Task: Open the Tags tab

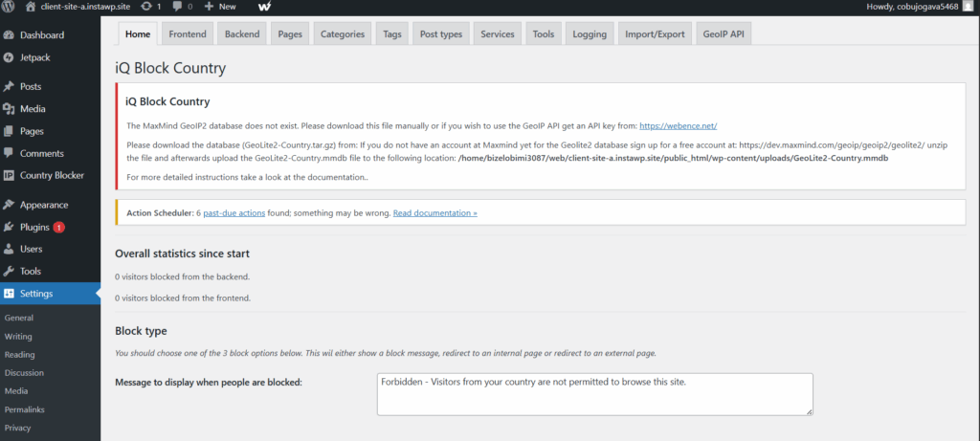Action: (x=392, y=34)
